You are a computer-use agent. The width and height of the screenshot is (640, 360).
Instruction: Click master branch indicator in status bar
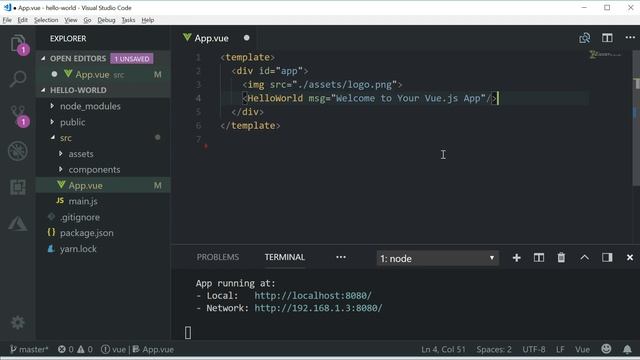pos(29,349)
